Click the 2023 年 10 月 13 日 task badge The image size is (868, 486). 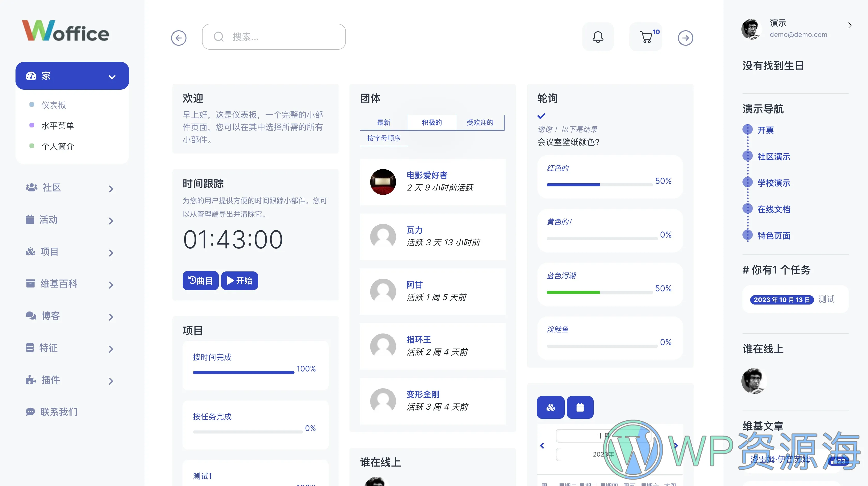click(x=782, y=300)
